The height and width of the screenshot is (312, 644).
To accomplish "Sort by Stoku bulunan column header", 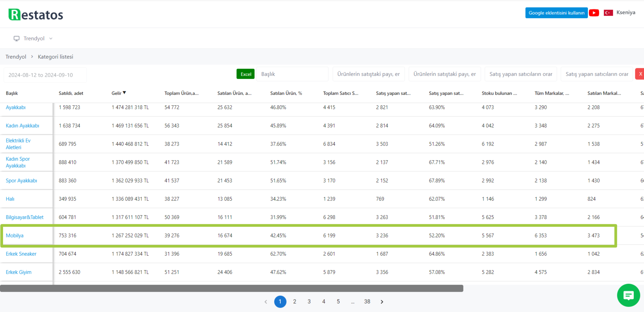I will point(499,93).
